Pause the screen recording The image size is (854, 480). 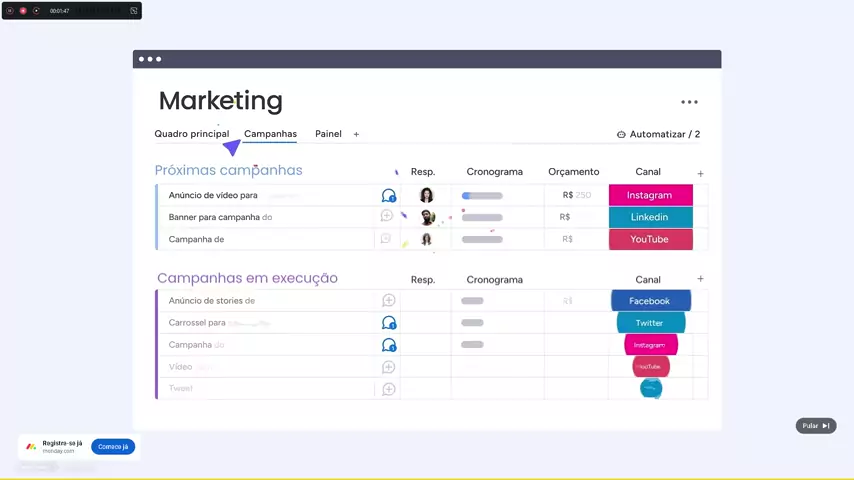[10, 10]
